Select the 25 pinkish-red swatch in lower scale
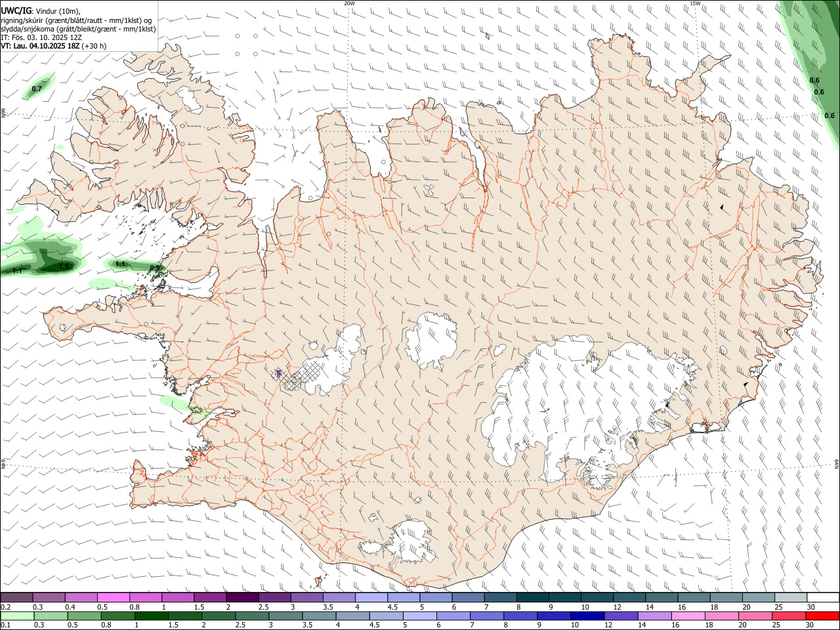Screen dimensions: 840x630 click(x=789, y=616)
